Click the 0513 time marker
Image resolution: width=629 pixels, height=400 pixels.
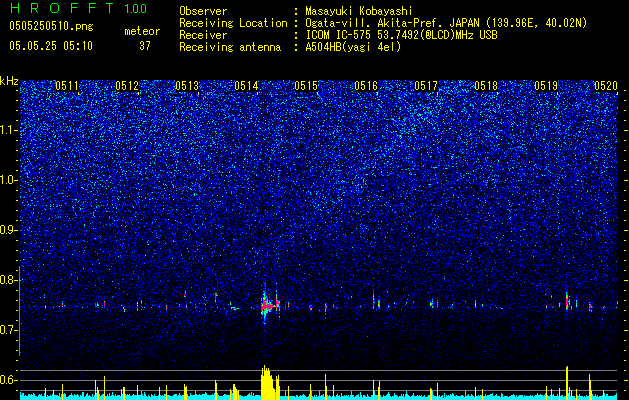[187, 86]
